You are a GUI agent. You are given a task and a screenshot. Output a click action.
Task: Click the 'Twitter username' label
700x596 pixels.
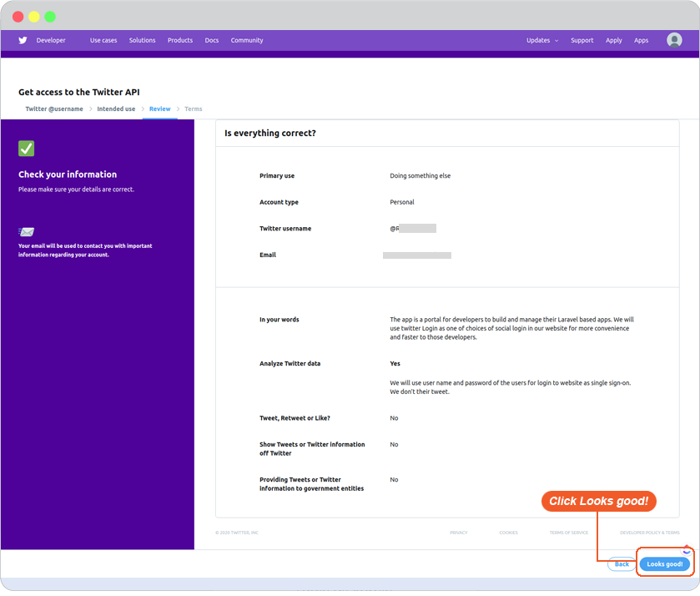pyautogui.click(x=285, y=229)
